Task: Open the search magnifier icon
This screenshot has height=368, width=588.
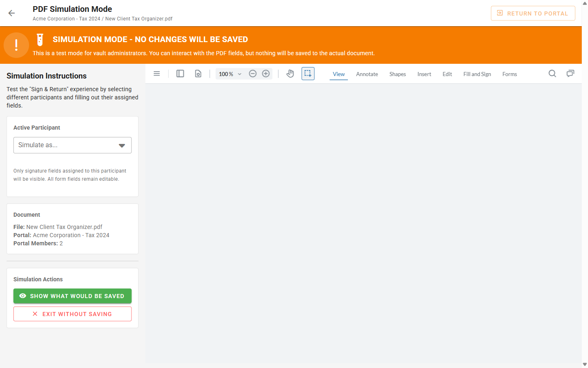Action: coord(552,74)
